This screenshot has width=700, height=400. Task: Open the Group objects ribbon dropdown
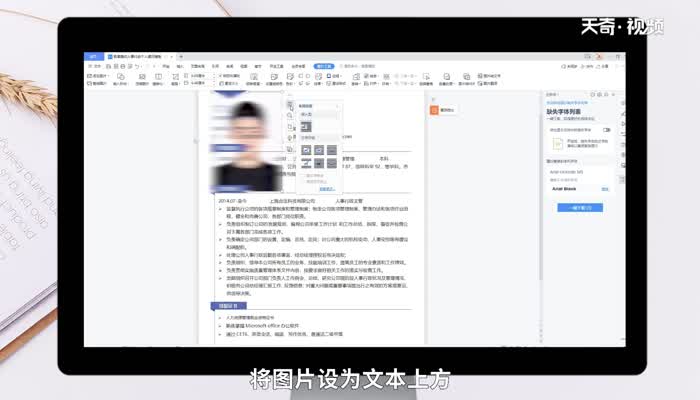pyautogui.click(x=387, y=80)
